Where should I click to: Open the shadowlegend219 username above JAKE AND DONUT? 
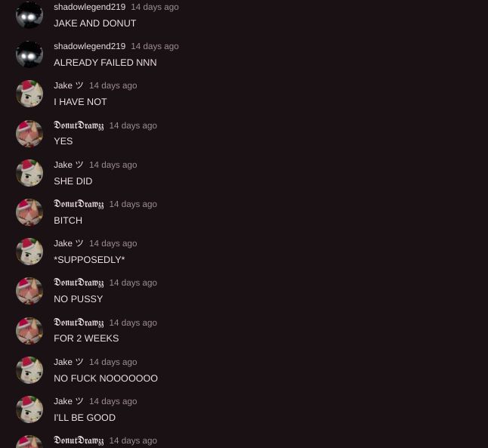point(90,7)
